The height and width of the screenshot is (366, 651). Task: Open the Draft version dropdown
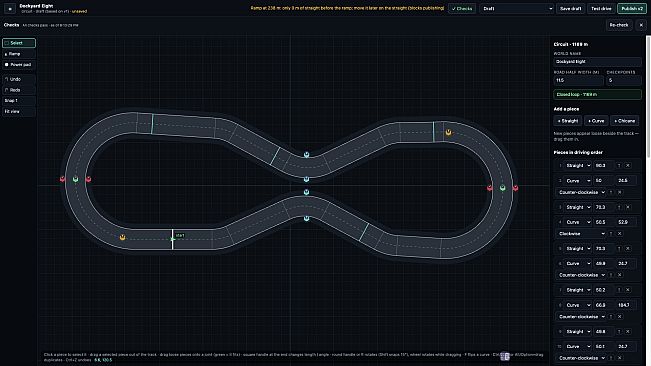pyautogui.click(x=517, y=8)
